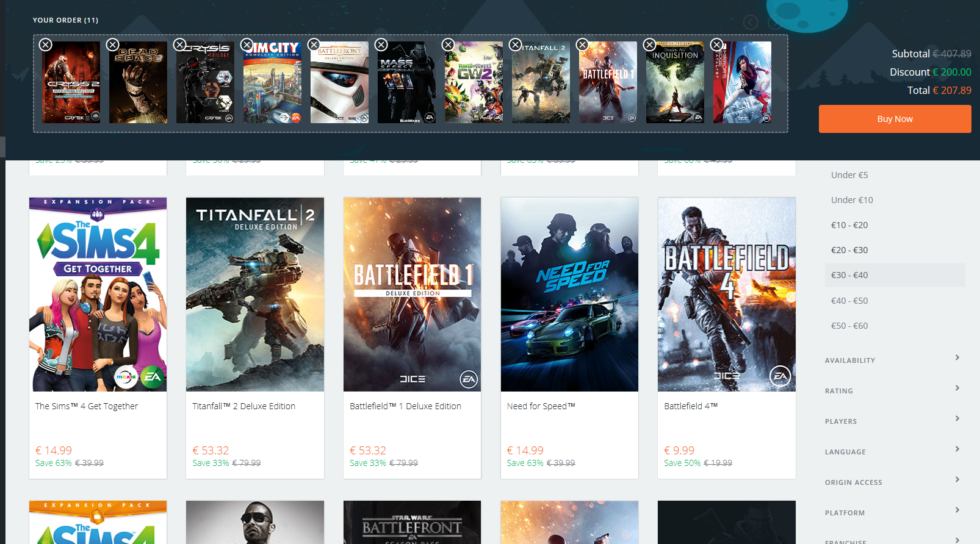Select Battlefield 1 thumbnail in order bar
Screen dimensions: 980x544
pyautogui.click(x=608, y=82)
